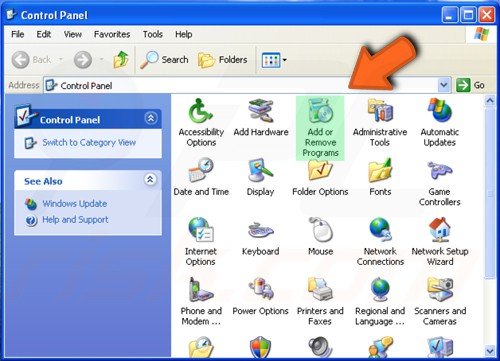Open the View menu

(x=72, y=34)
